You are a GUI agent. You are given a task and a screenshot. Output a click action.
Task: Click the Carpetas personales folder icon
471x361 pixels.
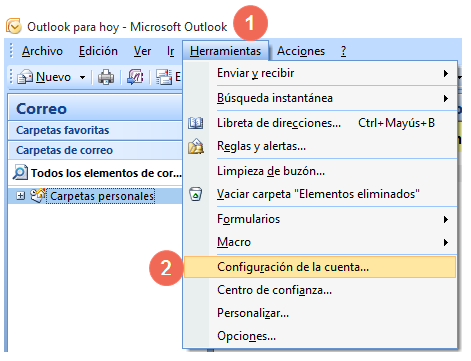(x=38, y=195)
